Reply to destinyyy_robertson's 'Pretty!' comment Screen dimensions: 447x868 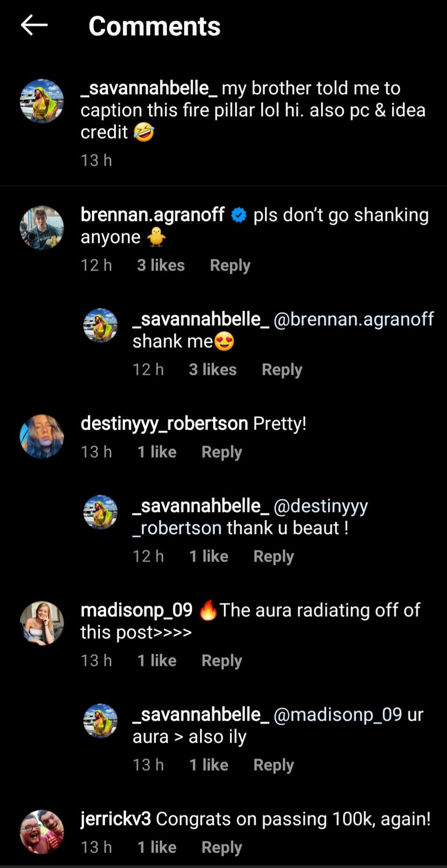tap(222, 452)
